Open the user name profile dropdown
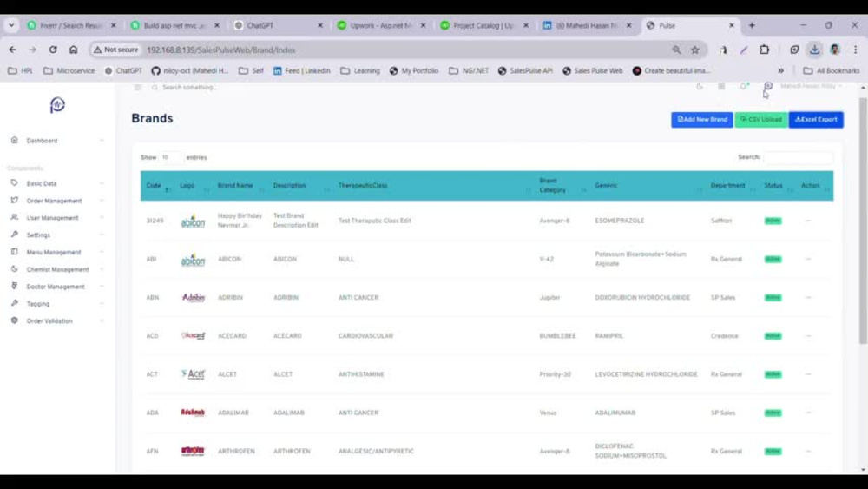868x489 pixels. pos(811,86)
